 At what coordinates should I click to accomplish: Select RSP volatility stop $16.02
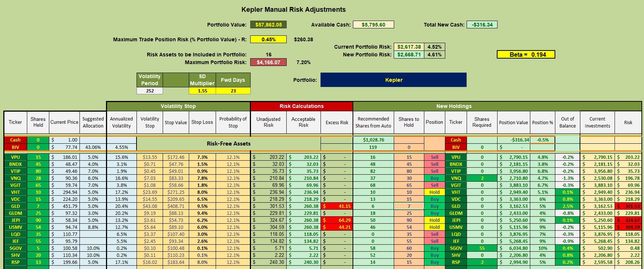pos(150,262)
